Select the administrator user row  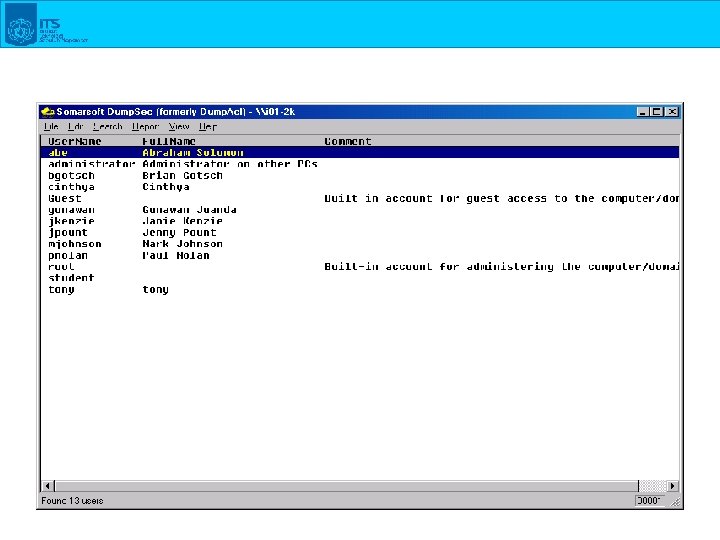(x=360, y=164)
